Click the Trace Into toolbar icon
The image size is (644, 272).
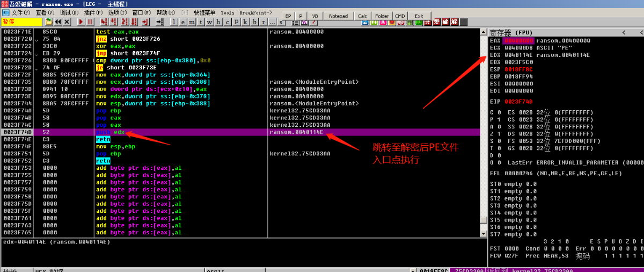coord(125,22)
